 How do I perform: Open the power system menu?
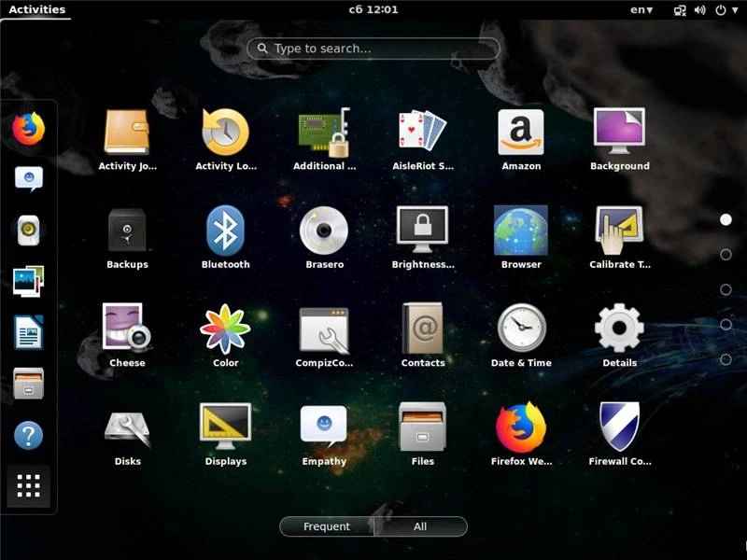[x=726, y=10]
